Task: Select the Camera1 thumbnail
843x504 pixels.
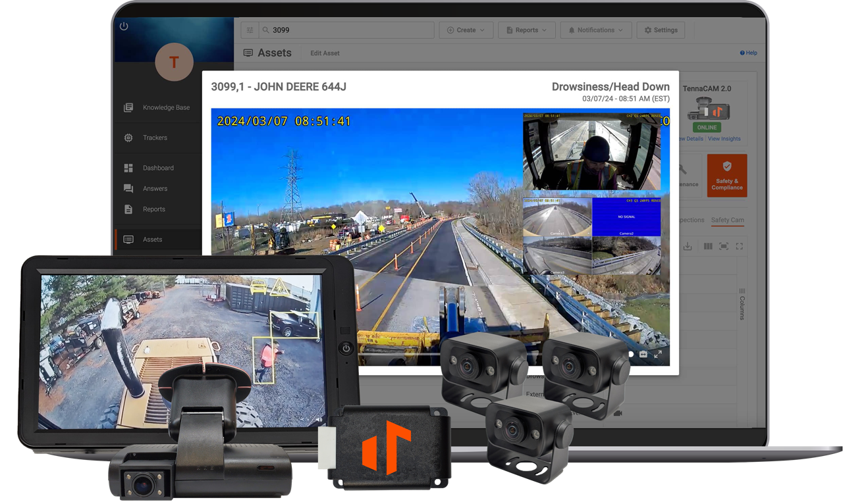Action: (x=557, y=216)
